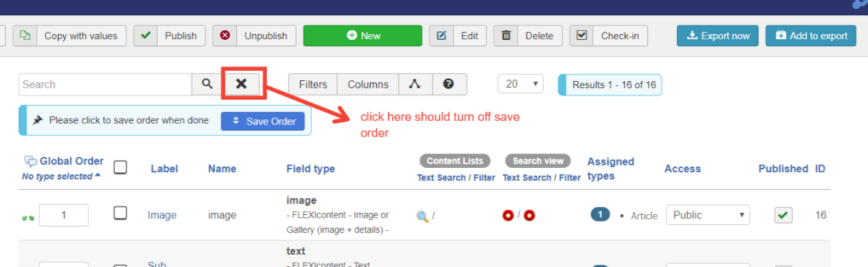
Task: Tick the checkbox for the Image row
Action: [x=121, y=213]
